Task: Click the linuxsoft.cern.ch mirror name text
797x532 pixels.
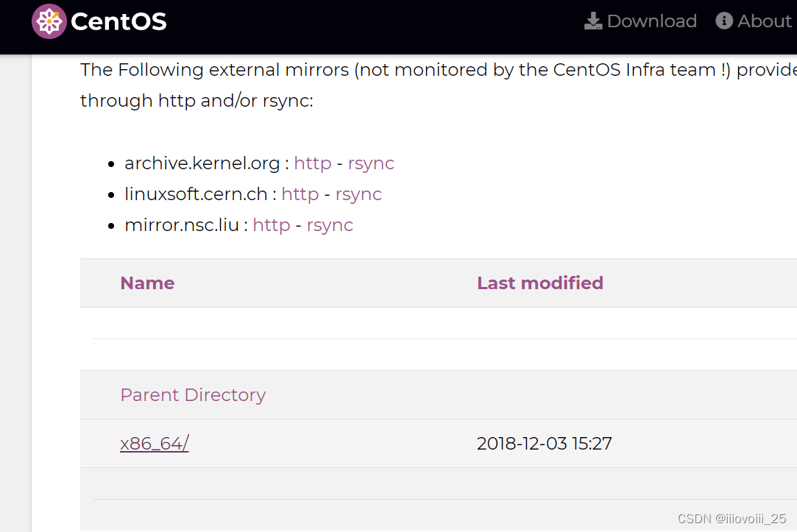Action: pos(196,194)
